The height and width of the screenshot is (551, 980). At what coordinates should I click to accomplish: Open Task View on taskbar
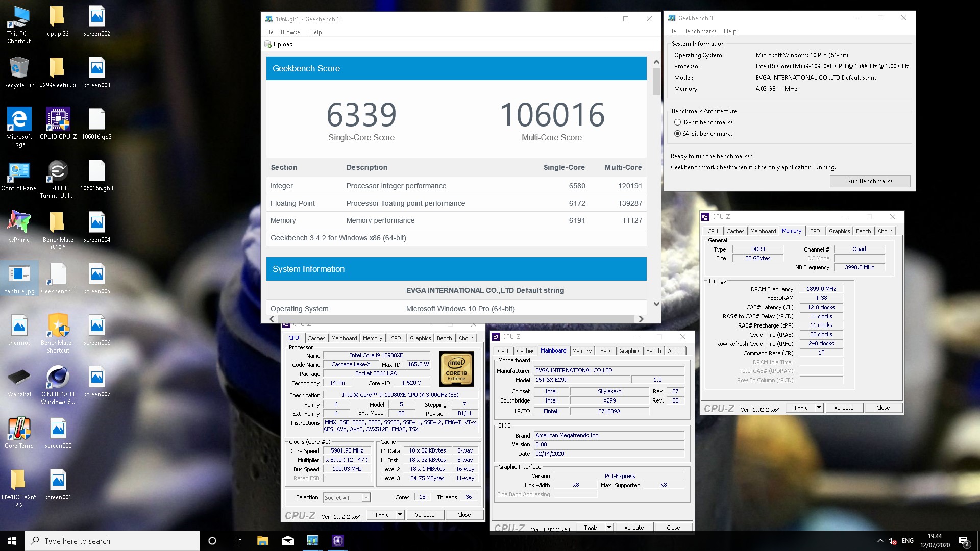point(237,541)
